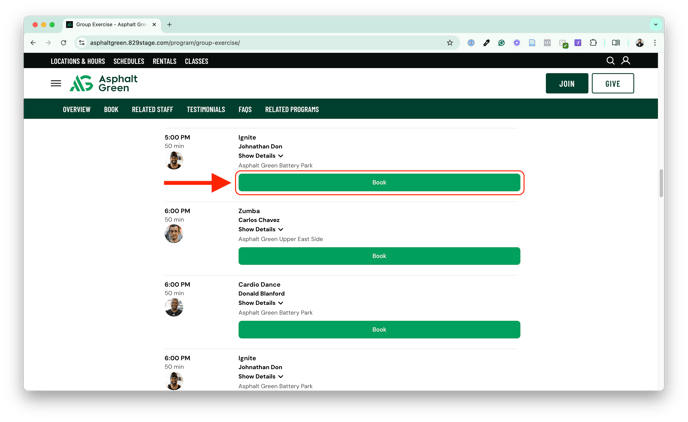
Task: Book the Cardio Dance class
Action: pyautogui.click(x=379, y=330)
